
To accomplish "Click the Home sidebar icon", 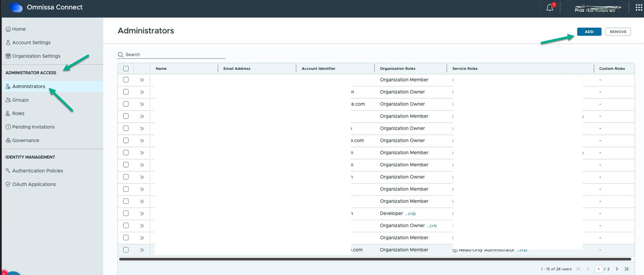I will [8, 29].
